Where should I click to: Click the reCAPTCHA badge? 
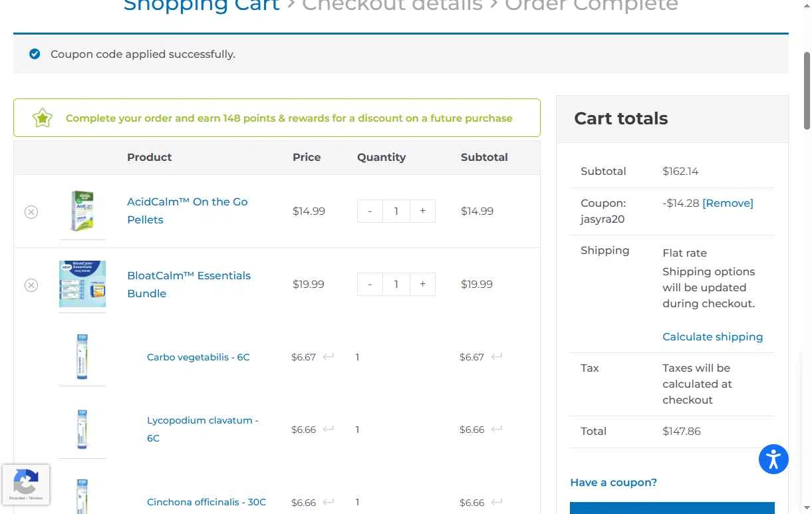point(25,485)
